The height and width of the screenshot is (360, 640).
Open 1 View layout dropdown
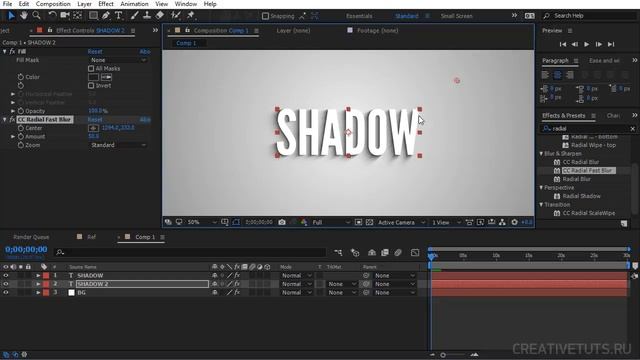click(446, 222)
